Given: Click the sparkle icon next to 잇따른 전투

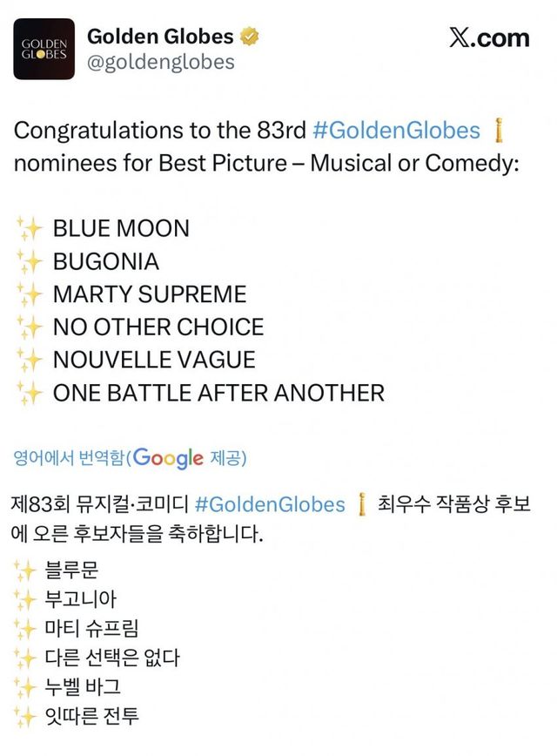Looking at the screenshot, I should (26, 717).
